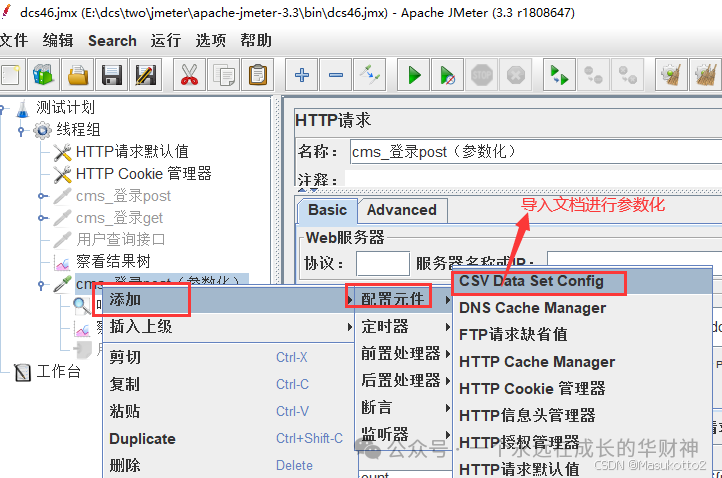Viewport: 722px width, 478px height.
Task: Open the Templates icon in toolbar
Action: (43, 75)
